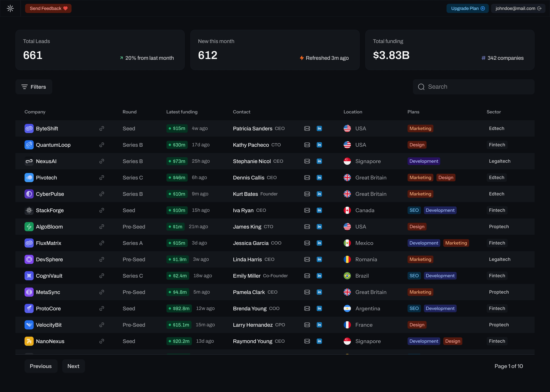Sort by Latest funding column header
This screenshot has height=392, width=550.
182,112
